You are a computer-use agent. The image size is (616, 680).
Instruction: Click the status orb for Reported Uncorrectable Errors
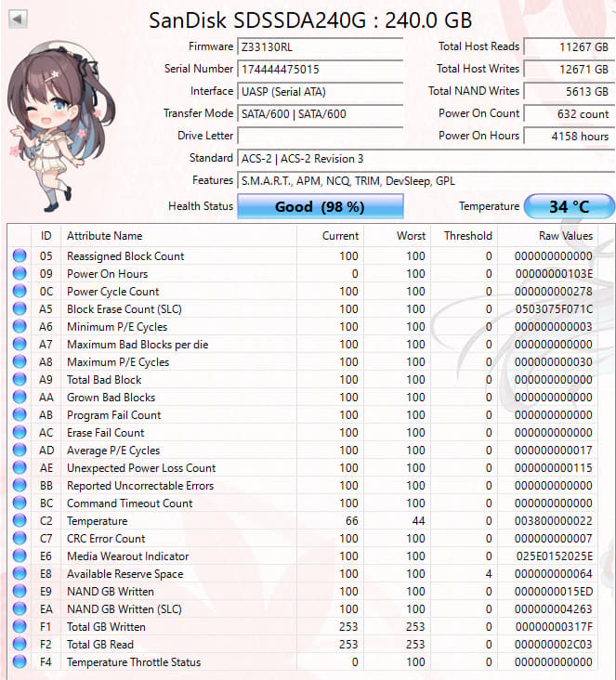tap(20, 485)
